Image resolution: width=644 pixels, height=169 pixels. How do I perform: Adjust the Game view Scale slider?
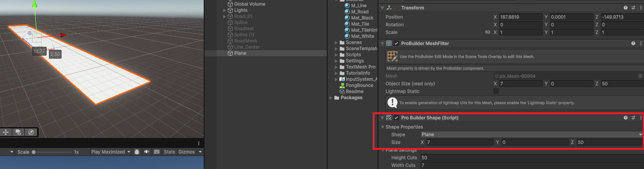point(52,152)
